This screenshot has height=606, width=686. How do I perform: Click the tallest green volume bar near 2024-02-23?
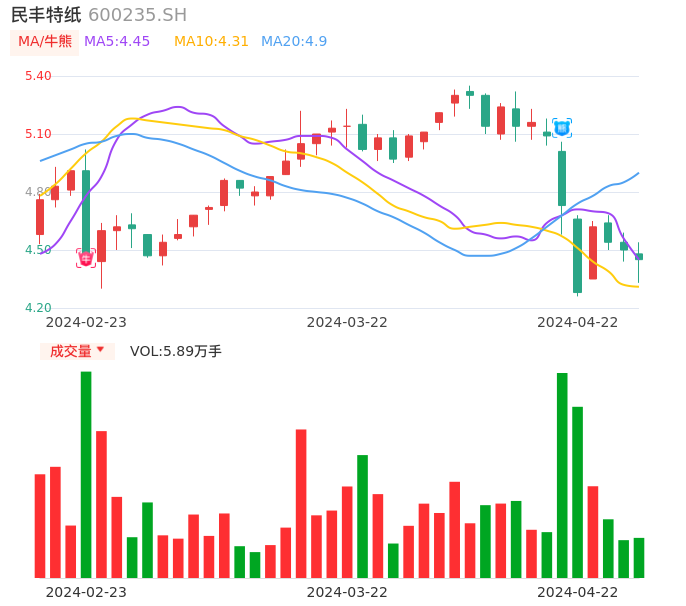tap(86, 475)
